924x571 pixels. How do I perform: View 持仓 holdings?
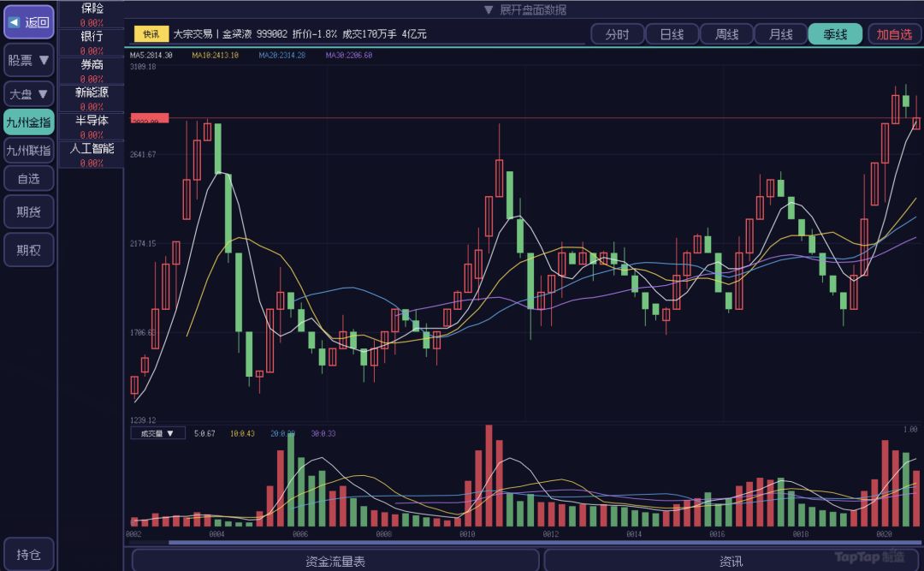click(29, 555)
